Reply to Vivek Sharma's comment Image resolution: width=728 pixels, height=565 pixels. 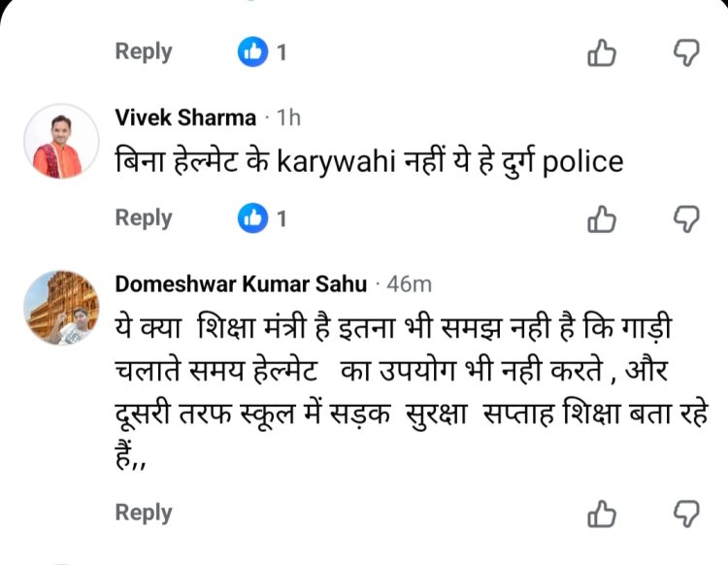pos(144,217)
